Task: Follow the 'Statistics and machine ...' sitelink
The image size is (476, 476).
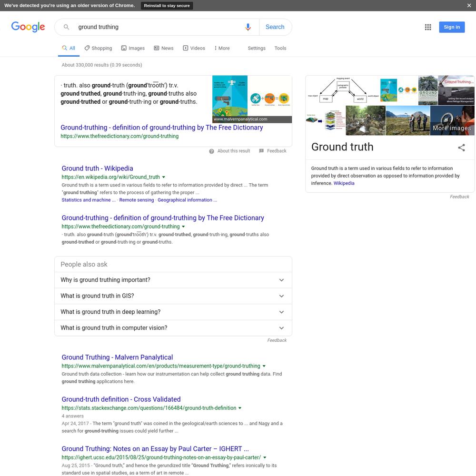Action: pos(89,200)
